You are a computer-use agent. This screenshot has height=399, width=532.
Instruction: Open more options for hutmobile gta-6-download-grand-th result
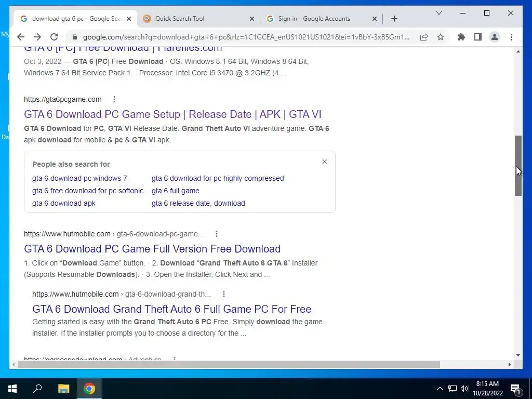[223, 294]
